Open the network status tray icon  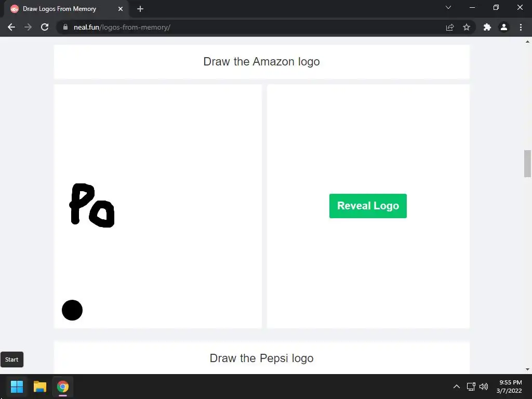[471, 387]
